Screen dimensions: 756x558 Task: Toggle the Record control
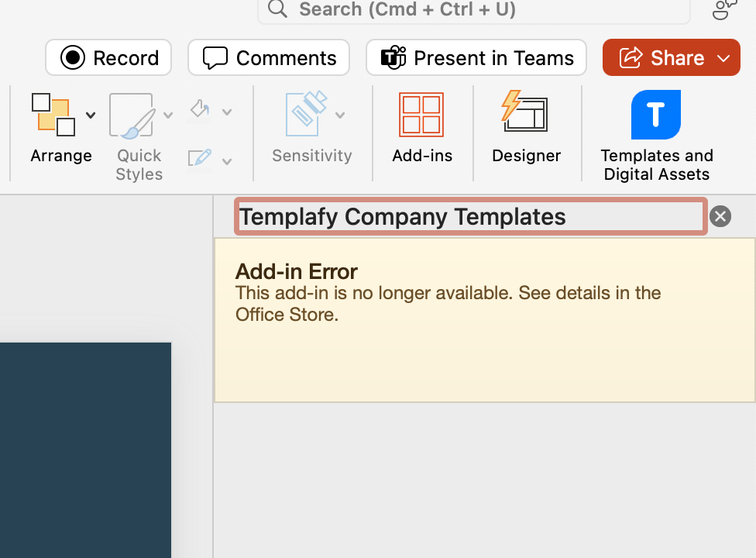[x=108, y=57]
